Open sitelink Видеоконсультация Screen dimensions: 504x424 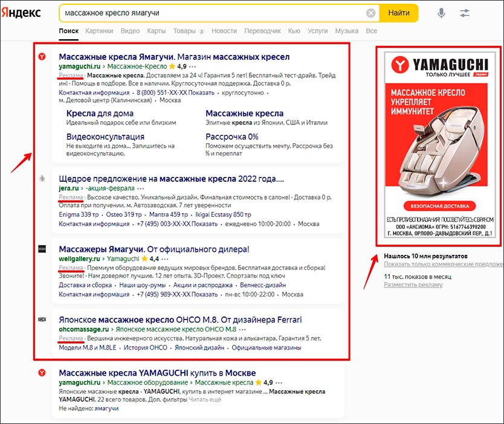pos(105,137)
